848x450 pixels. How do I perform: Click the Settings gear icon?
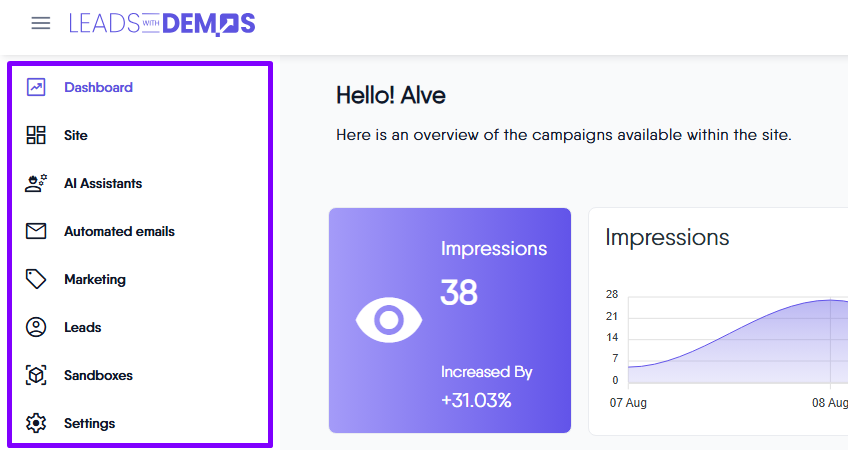coord(36,423)
